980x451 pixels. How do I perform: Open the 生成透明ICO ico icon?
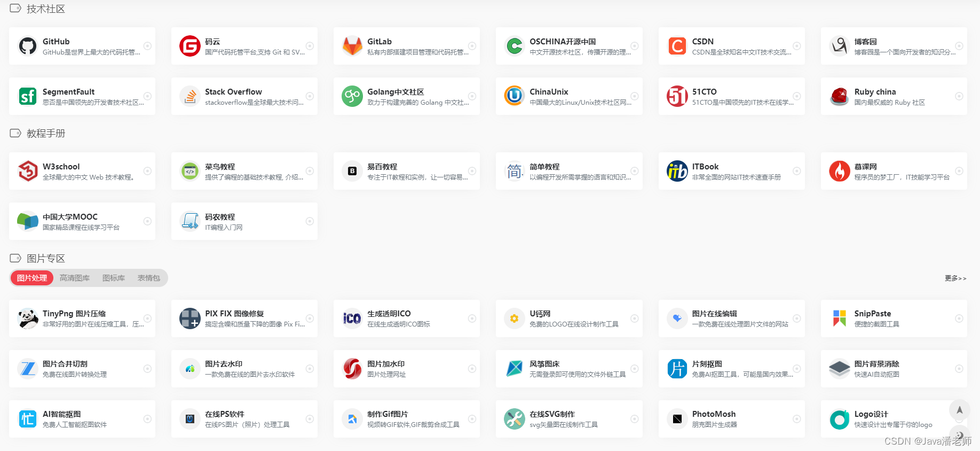click(352, 318)
